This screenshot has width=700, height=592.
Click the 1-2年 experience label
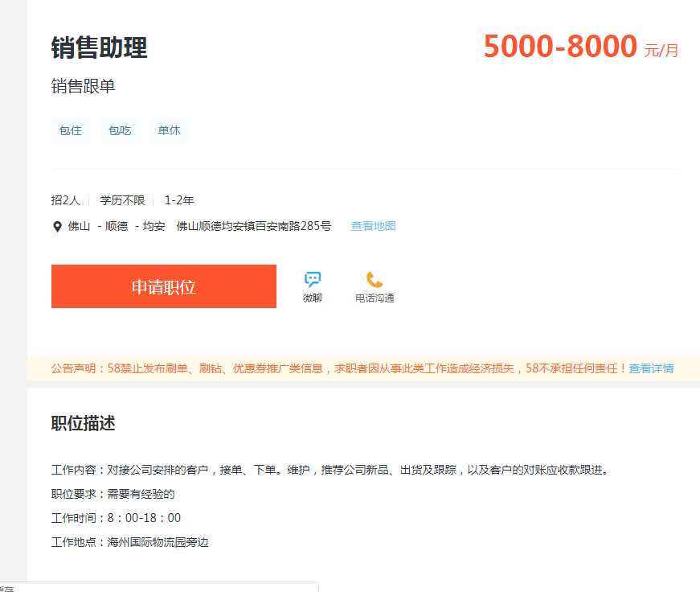tap(179, 200)
